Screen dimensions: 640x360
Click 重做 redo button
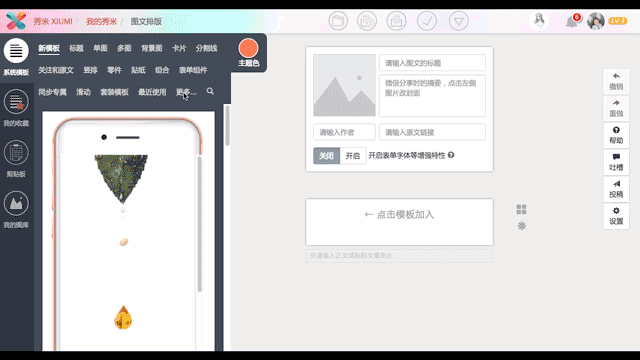click(x=616, y=108)
